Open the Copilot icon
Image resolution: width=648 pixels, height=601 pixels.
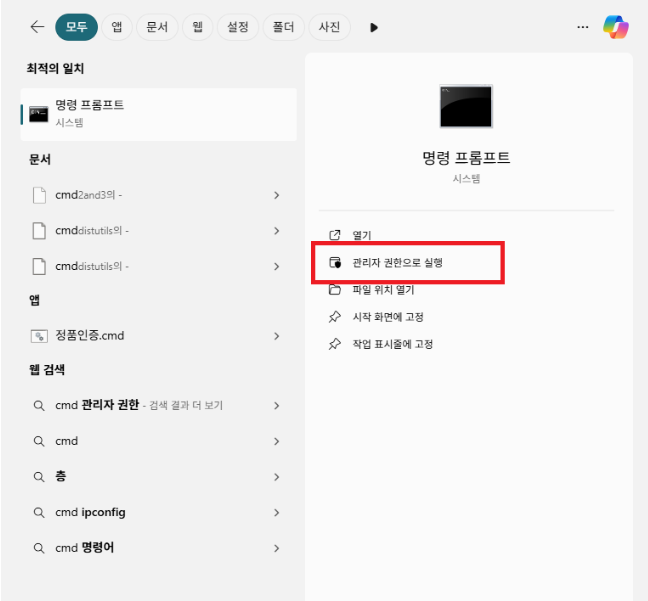[x=615, y=27]
